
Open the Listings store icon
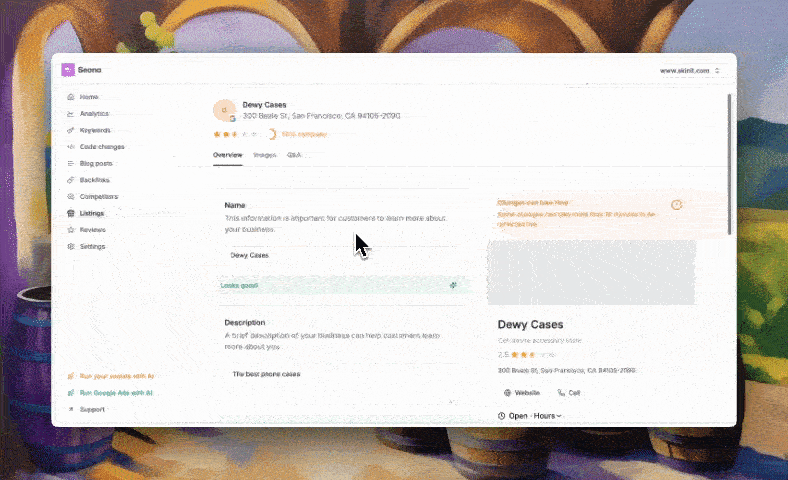point(70,213)
